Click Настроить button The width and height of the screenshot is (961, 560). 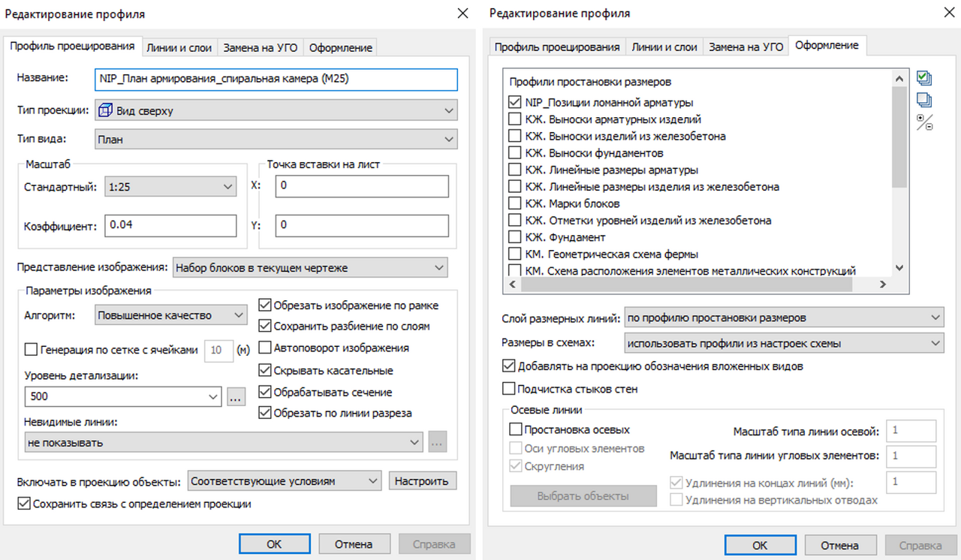[422, 481]
